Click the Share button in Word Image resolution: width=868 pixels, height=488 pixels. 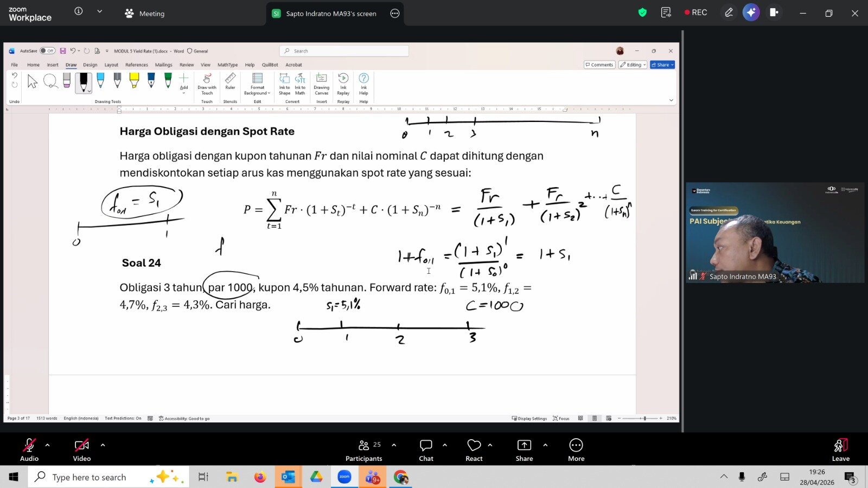pos(662,65)
